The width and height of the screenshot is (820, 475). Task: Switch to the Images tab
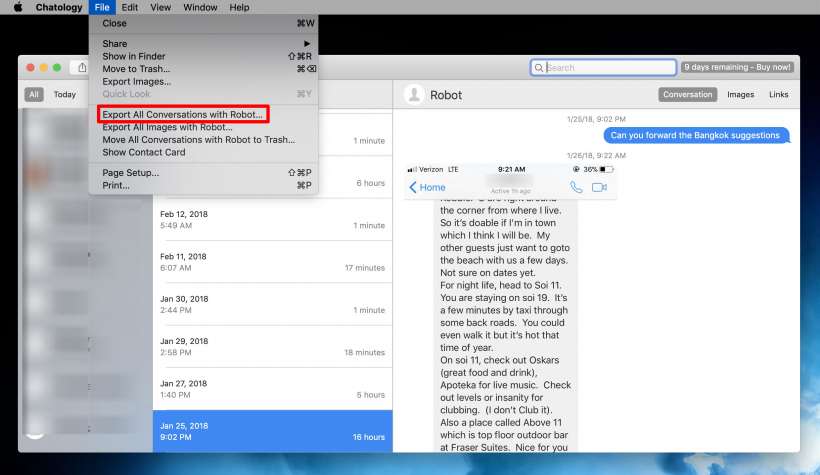(x=741, y=94)
